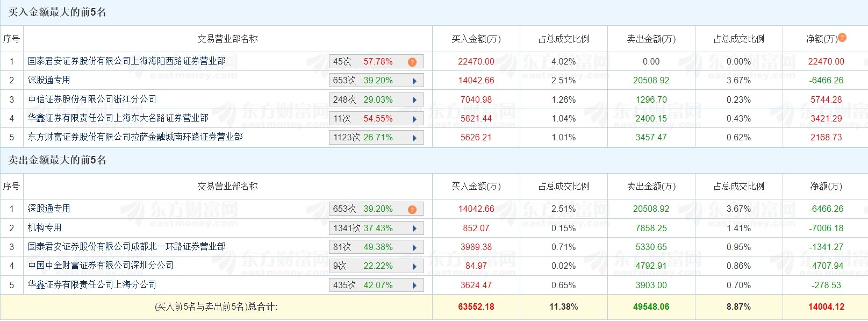Expand 653次 39.20% arrow in buy-table 深股通专用 row
This screenshot has width=868, height=321.
414,81
